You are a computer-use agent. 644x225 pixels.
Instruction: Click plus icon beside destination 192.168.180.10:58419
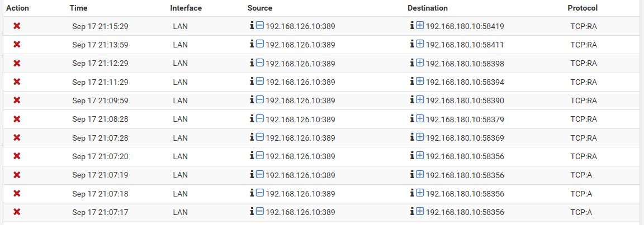(x=420, y=26)
